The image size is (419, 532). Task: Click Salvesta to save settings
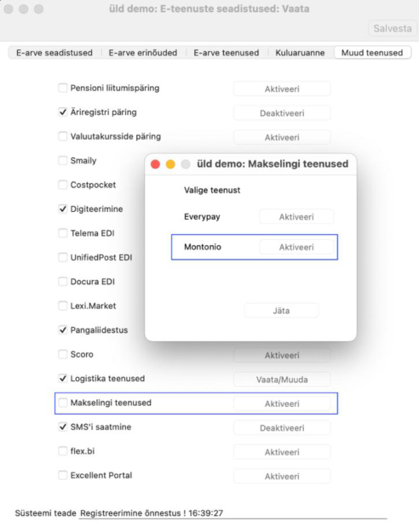pyautogui.click(x=393, y=28)
